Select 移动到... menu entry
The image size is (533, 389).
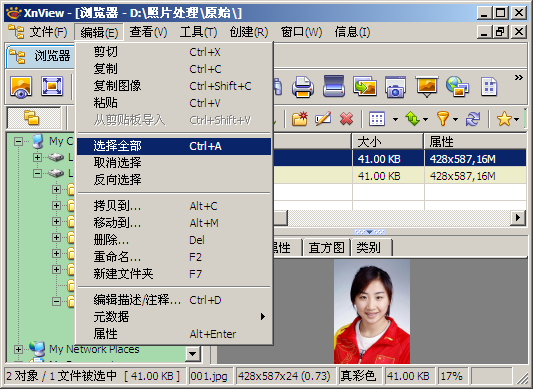pyautogui.click(x=174, y=223)
